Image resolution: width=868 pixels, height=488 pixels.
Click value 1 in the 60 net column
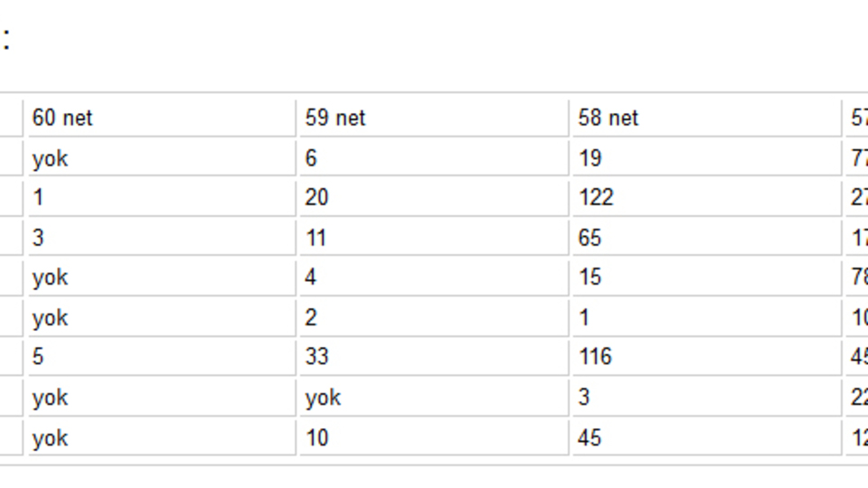39,198
